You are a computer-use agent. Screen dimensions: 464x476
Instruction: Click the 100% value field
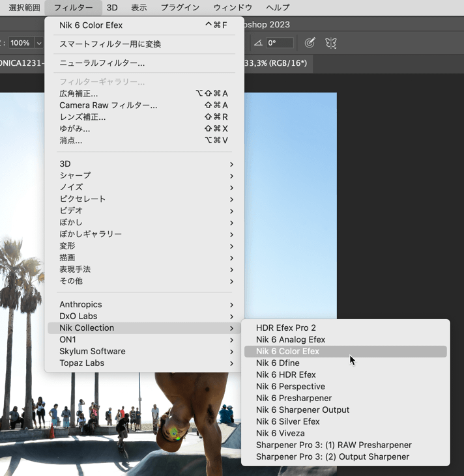(x=21, y=43)
